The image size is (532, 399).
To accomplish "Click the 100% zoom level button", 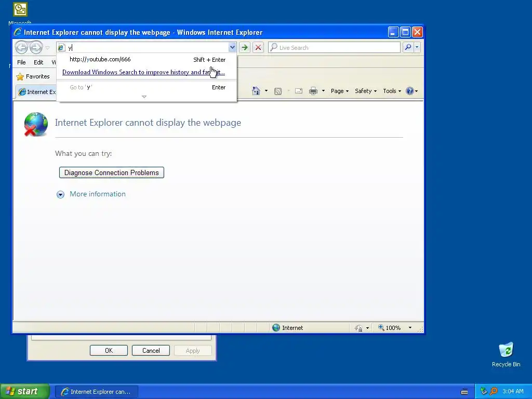I will [389, 328].
